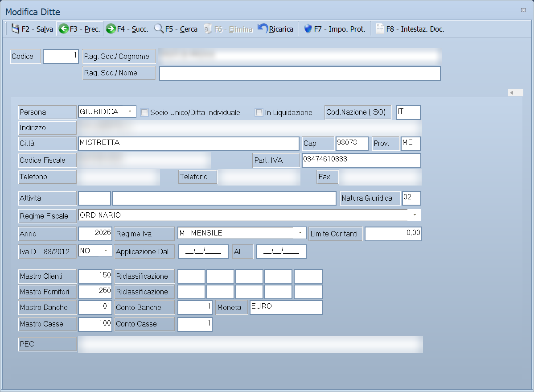Check Socio Unico/Ditta Individuale

coord(144,112)
